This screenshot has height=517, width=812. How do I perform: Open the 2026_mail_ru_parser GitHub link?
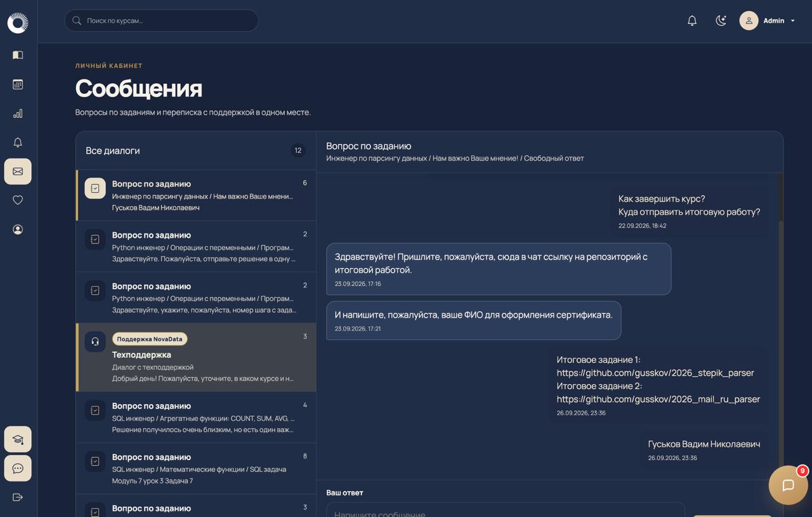click(x=658, y=399)
